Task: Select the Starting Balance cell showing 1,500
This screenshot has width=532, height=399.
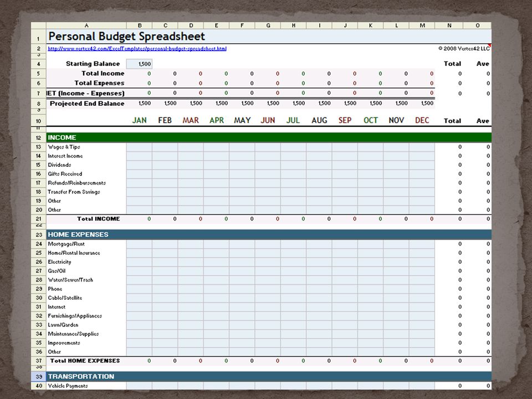Action: (x=139, y=64)
